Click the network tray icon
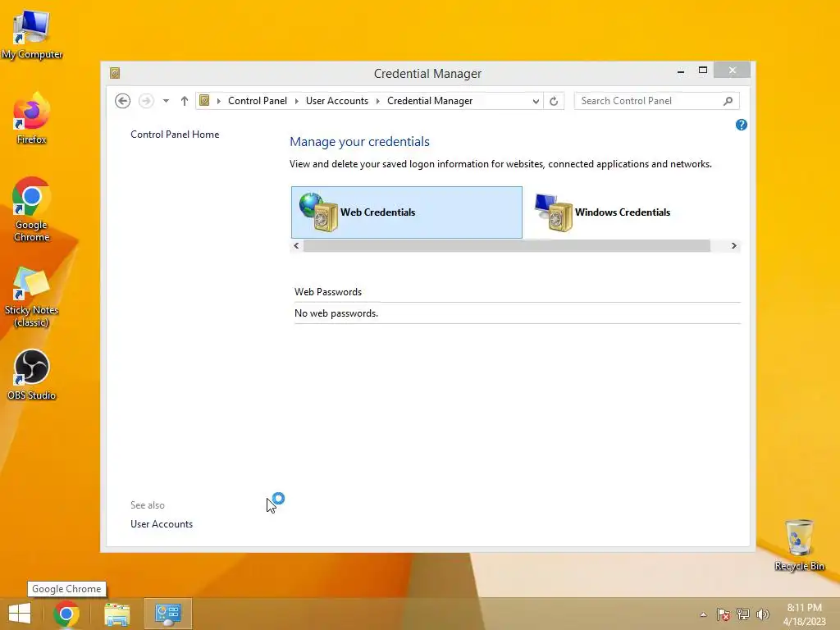This screenshot has width=840, height=630. pos(743,614)
